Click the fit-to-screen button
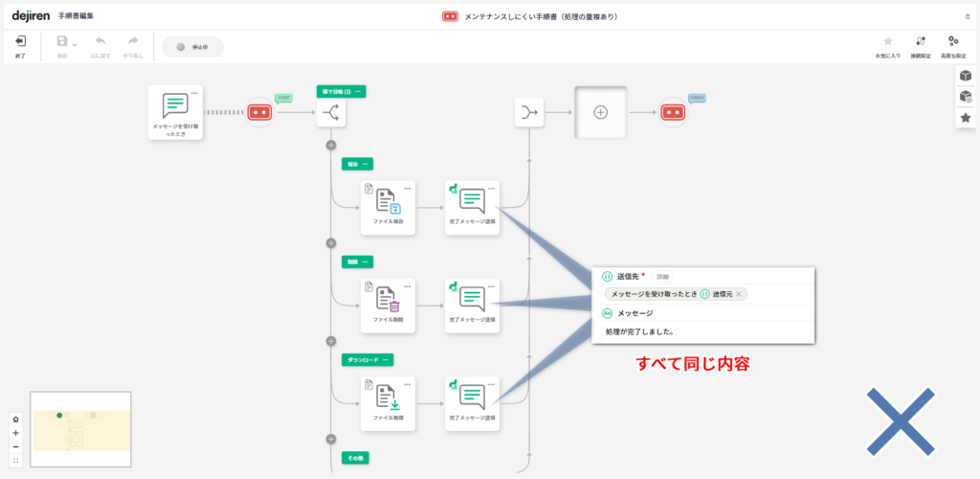 click(15, 460)
